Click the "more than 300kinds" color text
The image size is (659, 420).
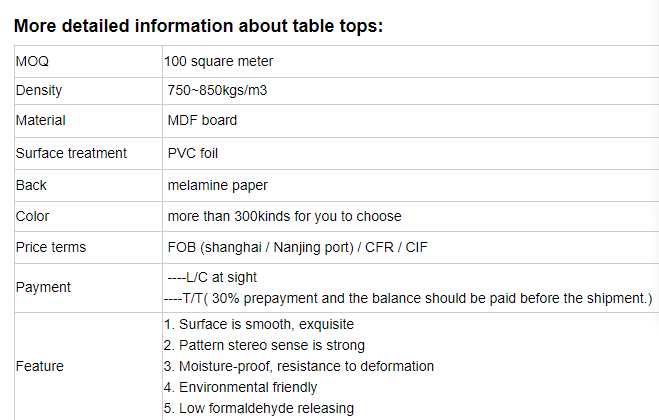[285, 216]
